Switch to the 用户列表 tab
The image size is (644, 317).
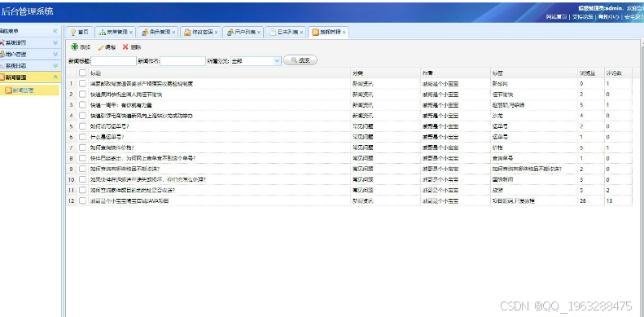(x=243, y=32)
